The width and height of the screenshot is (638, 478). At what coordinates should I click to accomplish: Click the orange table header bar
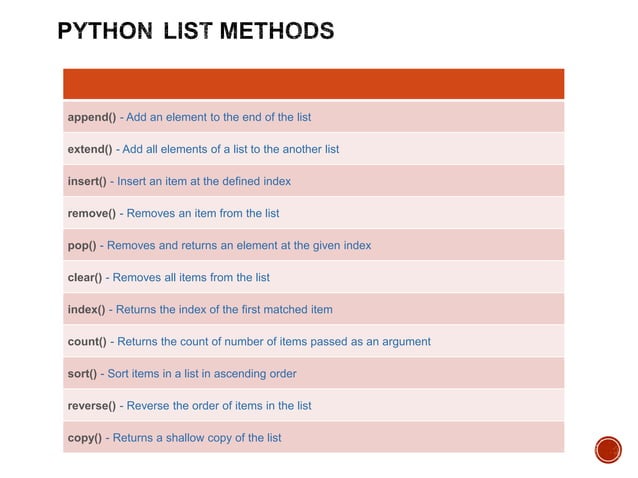point(313,84)
